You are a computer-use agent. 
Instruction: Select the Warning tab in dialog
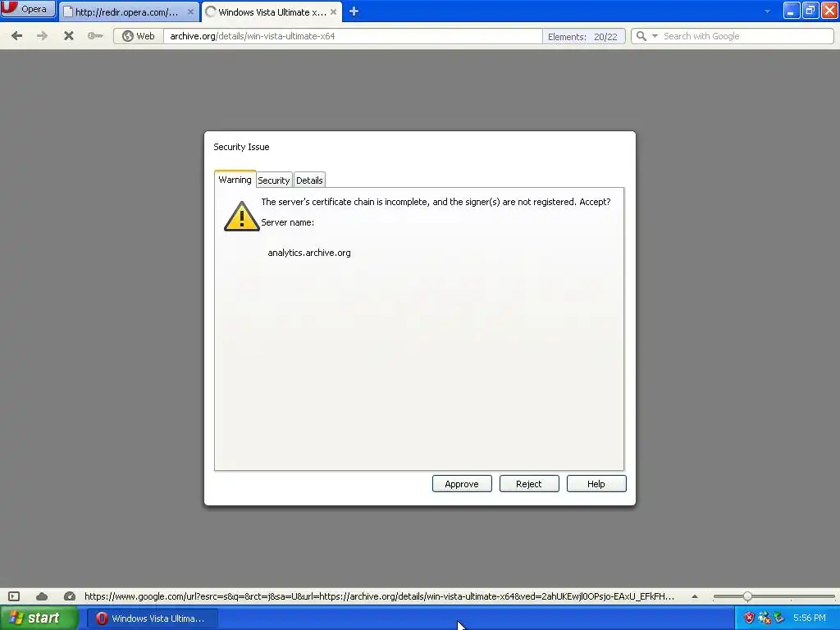(x=235, y=180)
